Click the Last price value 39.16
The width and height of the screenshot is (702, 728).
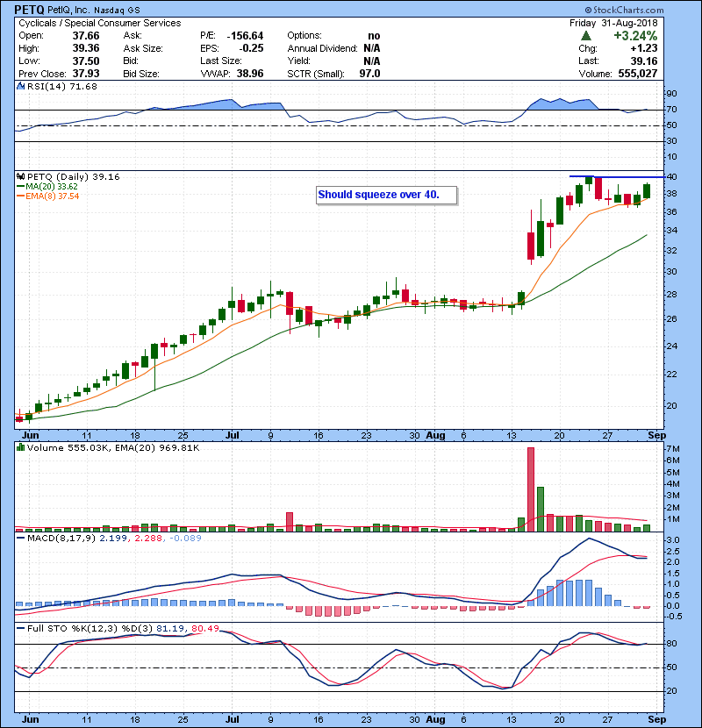point(644,61)
